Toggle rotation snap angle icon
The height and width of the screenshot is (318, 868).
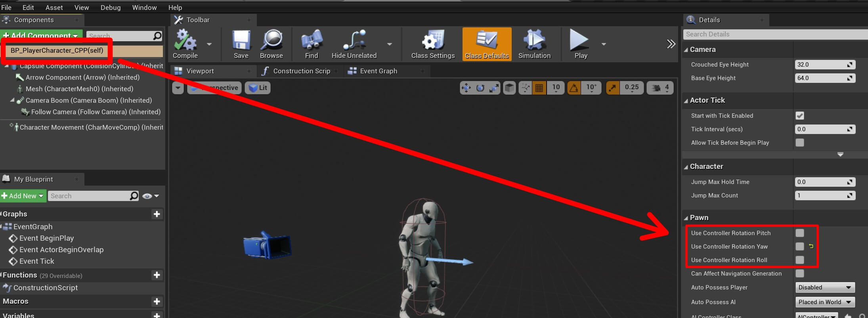click(x=574, y=88)
